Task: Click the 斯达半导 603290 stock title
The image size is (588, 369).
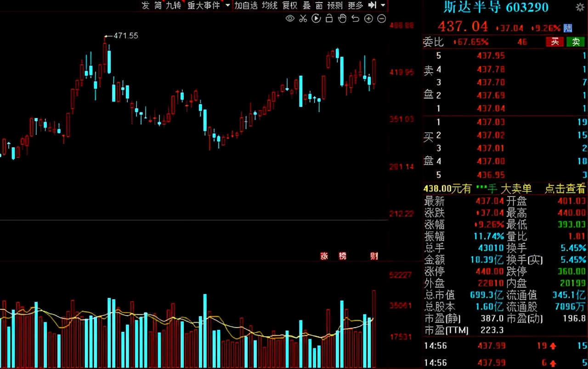Action: point(496,7)
